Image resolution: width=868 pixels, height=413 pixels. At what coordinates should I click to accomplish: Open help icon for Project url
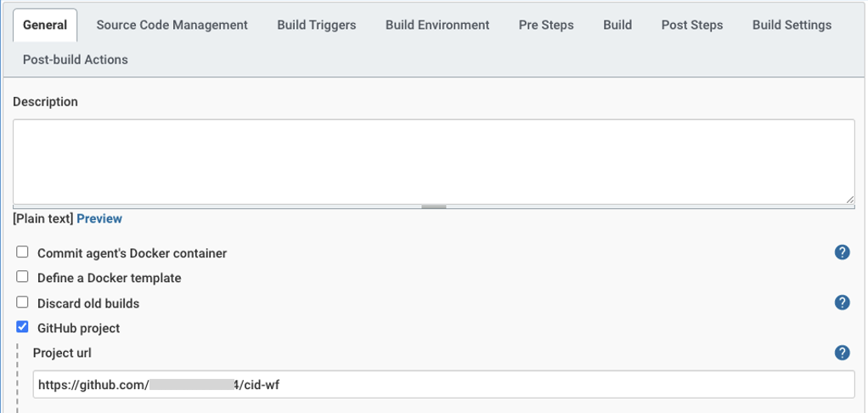(842, 353)
